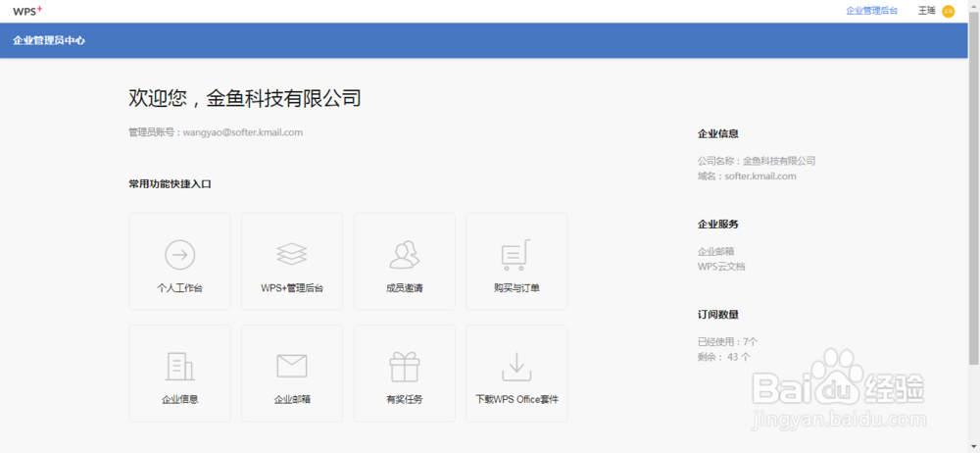Click the 剩余：43 个 text
This screenshot has width=980, height=453.
724,357
